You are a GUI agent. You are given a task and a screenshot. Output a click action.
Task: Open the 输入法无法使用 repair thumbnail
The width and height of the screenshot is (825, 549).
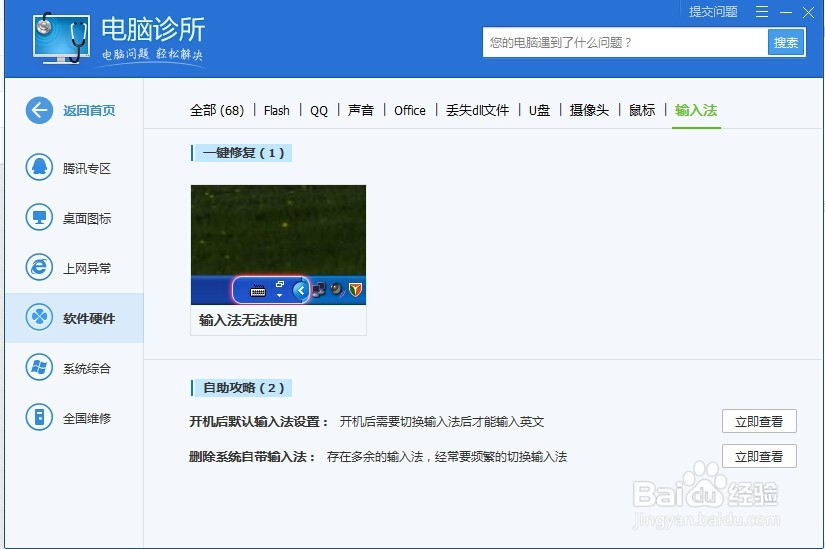pyautogui.click(x=278, y=245)
